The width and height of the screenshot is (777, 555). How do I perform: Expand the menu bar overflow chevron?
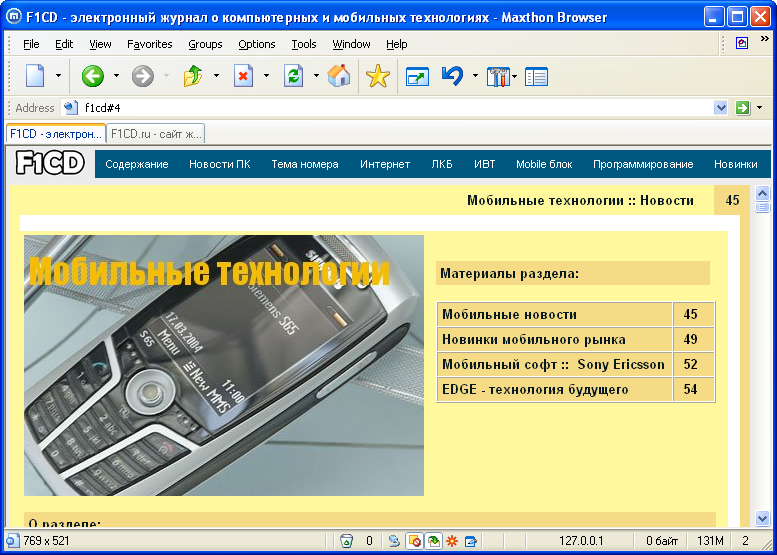(764, 39)
